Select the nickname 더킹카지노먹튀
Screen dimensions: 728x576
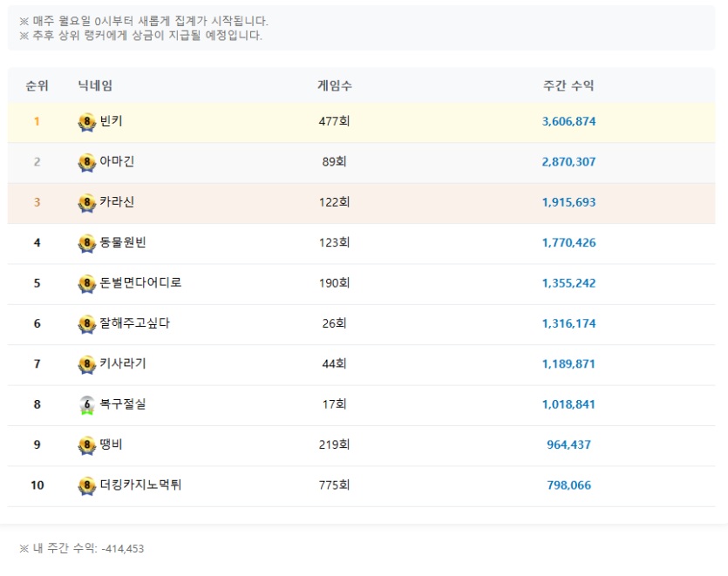point(140,485)
